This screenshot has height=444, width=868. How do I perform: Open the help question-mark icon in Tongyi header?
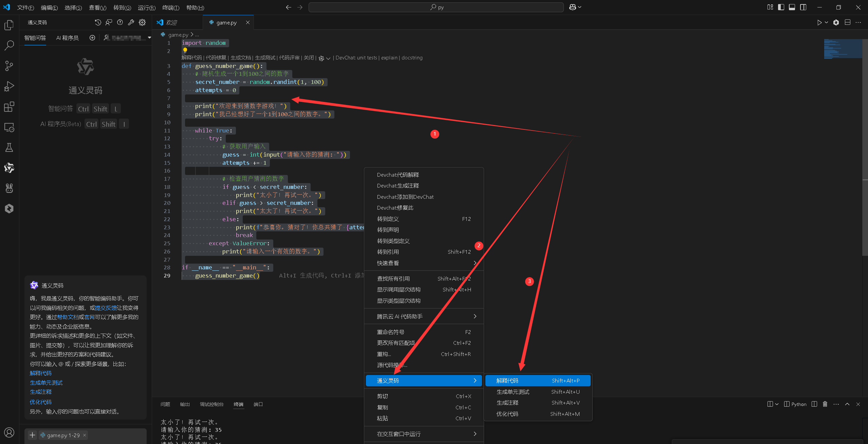pyautogui.click(x=120, y=22)
